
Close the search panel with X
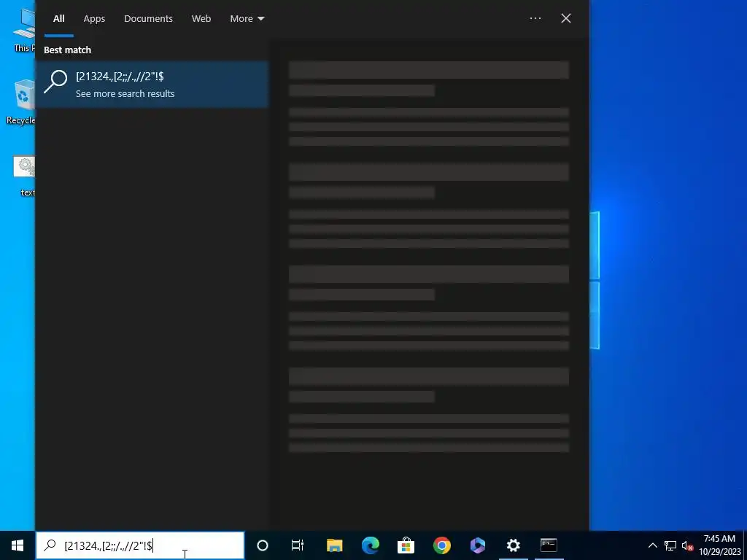click(x=565, y=18)
